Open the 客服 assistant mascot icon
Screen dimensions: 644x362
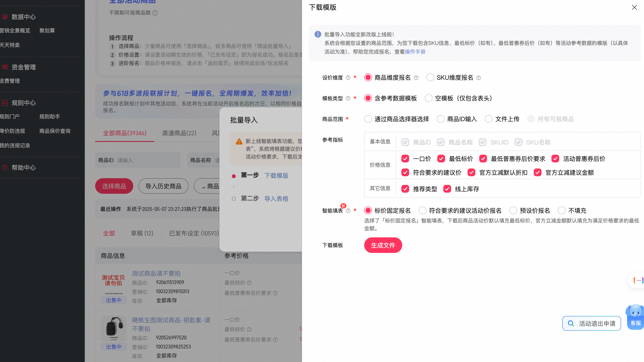pos(635,317)
